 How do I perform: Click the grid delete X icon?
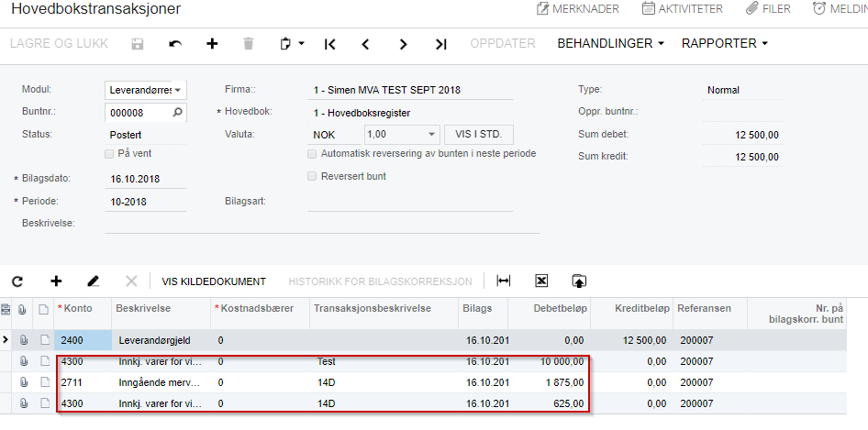click(x=131, y=281)
